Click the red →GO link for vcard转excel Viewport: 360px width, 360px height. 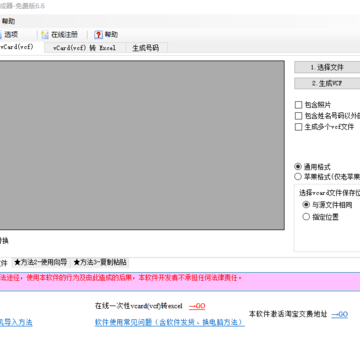pos(197,306)
